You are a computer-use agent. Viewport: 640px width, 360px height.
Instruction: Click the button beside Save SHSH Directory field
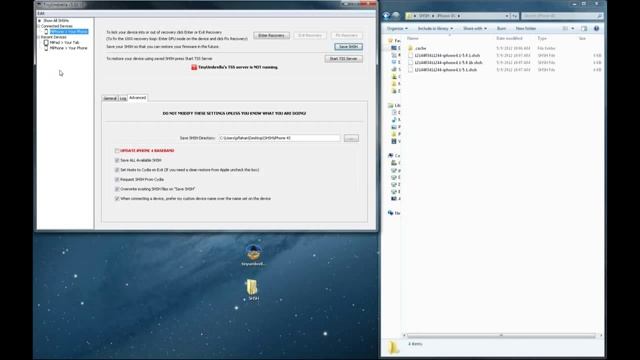coord(351,138)
